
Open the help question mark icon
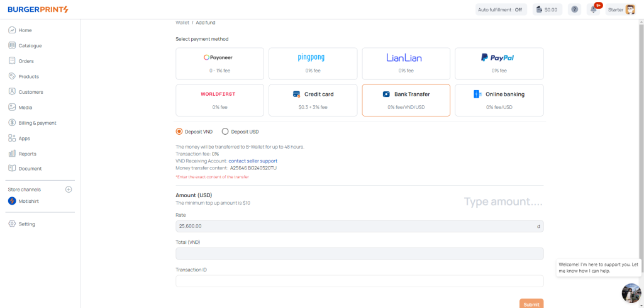tap(574, 9)
